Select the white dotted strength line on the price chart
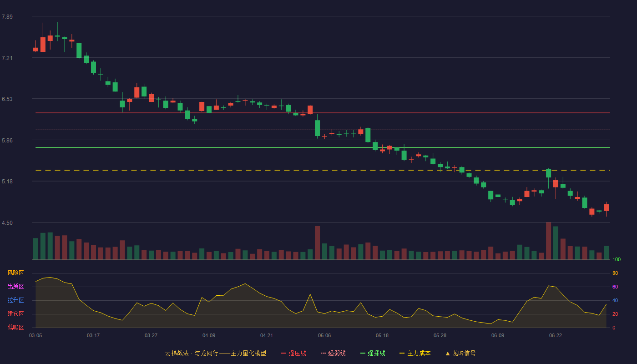The height and width of the screenshot is (364, 637). click(x=323, y=130)
